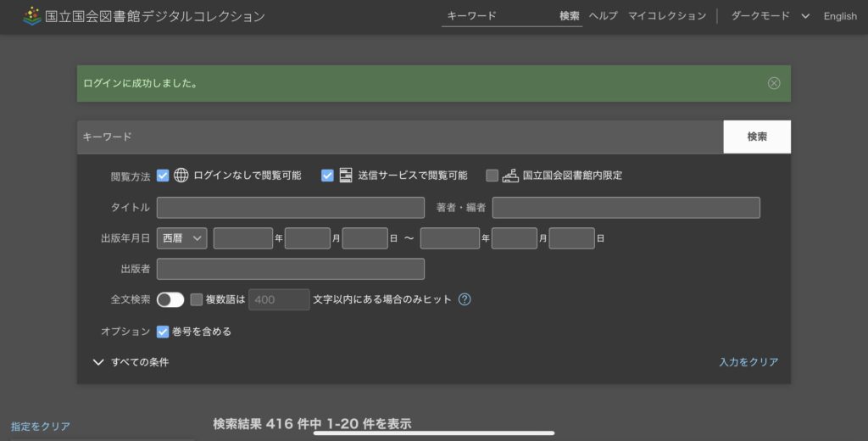
Task: Uncheck ログインなしで閲覧可能 checkbox
Action: pyautogui.click(x=163, y=175)
